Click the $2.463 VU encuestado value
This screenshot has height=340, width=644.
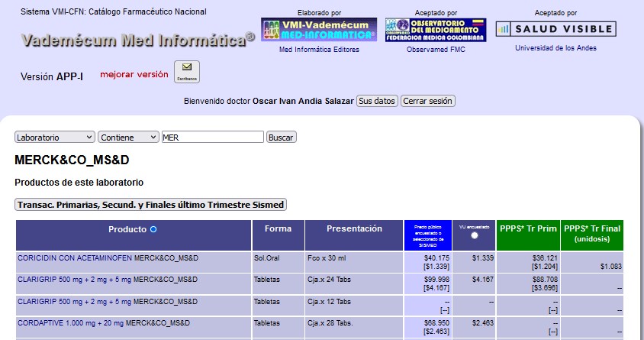(x=482, y=323)
